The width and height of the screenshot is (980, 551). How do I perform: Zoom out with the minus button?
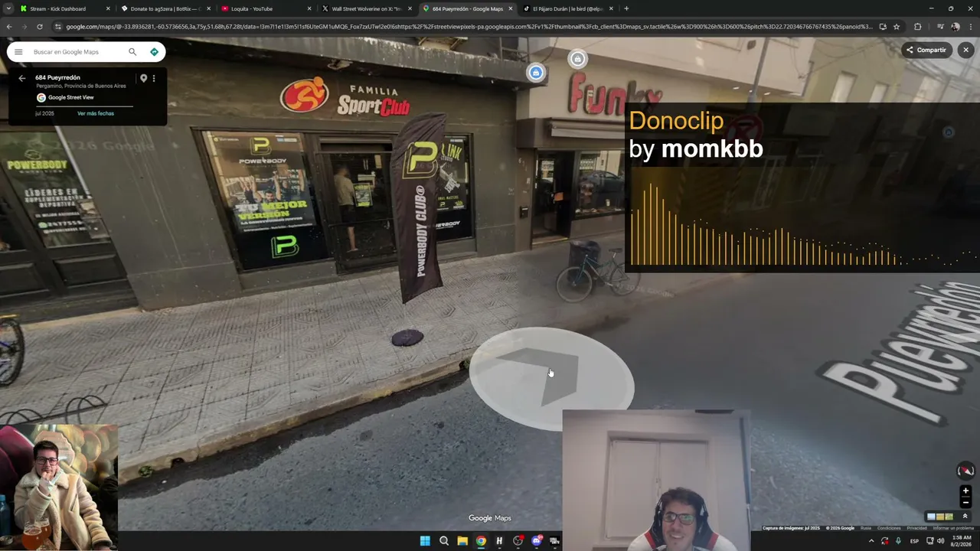click(965, 502)
